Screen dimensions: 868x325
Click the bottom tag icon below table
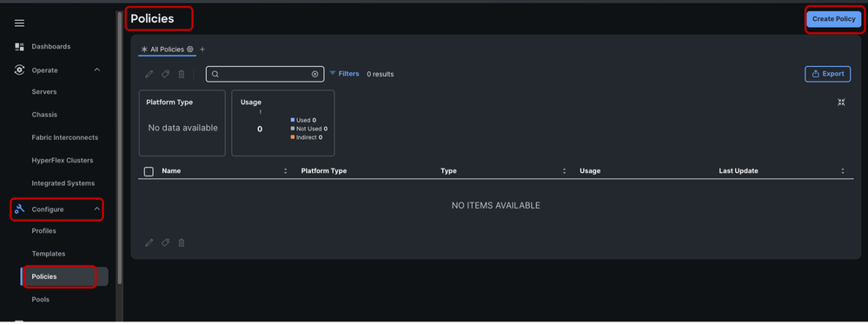tap(165, 242)
